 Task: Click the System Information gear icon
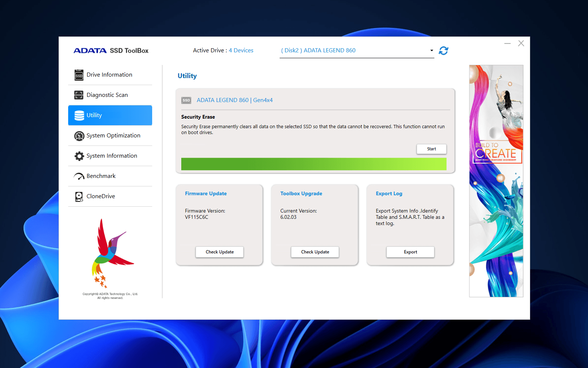click(79, 156)
